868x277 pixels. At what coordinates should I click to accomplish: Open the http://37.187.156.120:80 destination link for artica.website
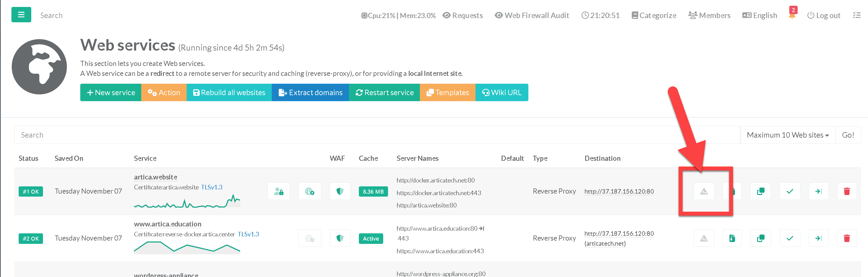coord(619,191)
